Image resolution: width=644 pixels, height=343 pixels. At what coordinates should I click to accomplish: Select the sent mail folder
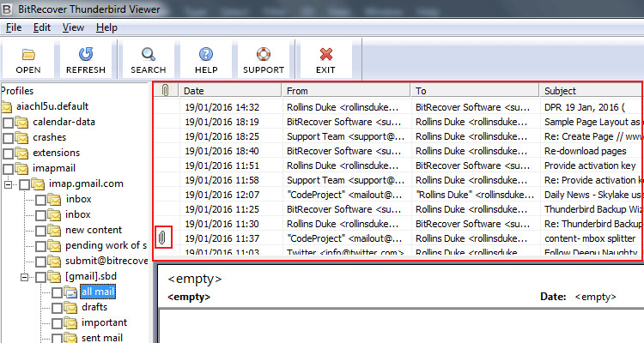coord(102,338)
